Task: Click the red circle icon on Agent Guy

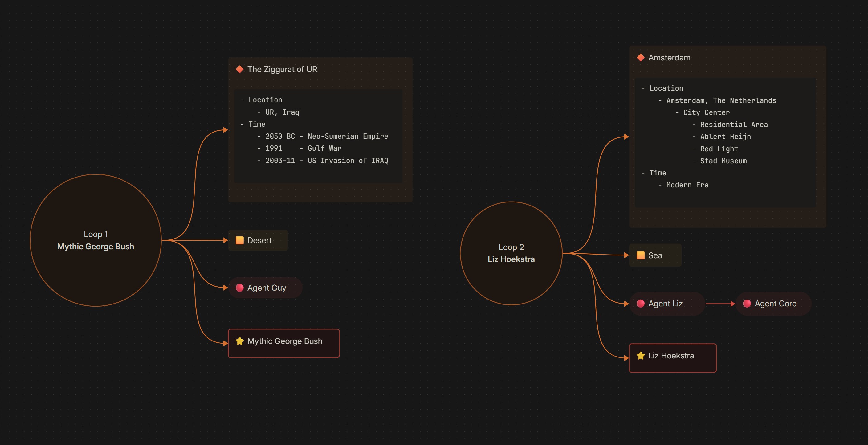Action: pos(240,288)
